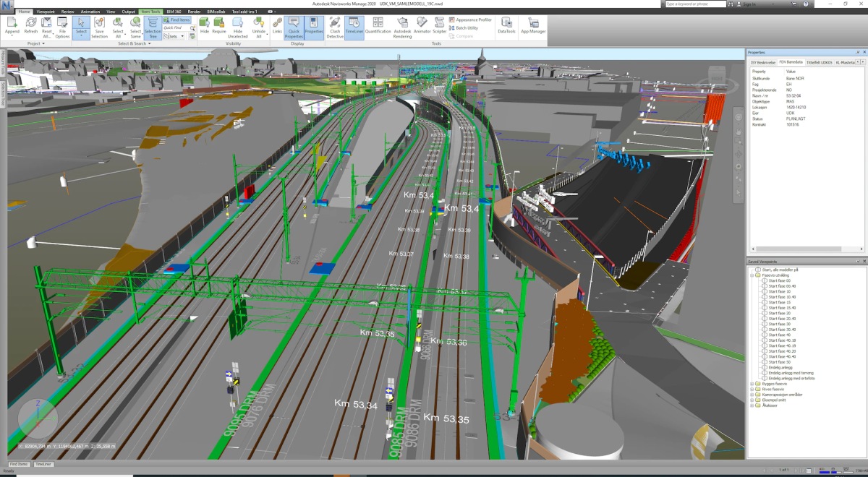Launch the Quantification tool
868x477 pixels.
click(378, 27)
